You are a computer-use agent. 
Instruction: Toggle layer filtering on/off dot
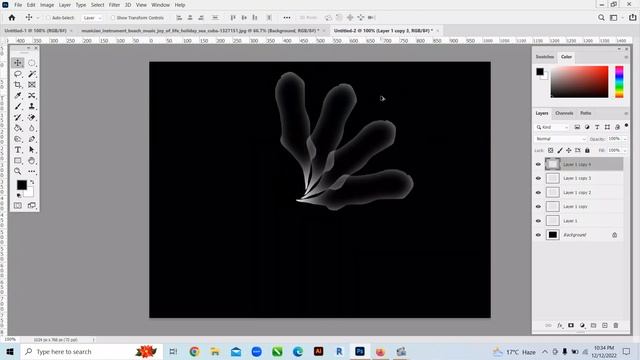pyautogui.click(x=627, y=126)
